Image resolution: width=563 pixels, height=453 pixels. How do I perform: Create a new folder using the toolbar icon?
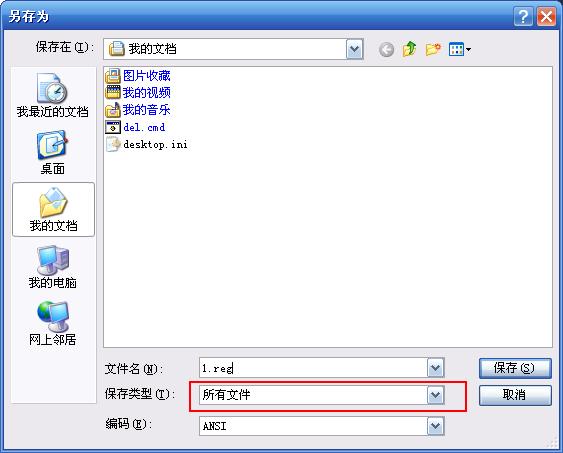(433, 49)
